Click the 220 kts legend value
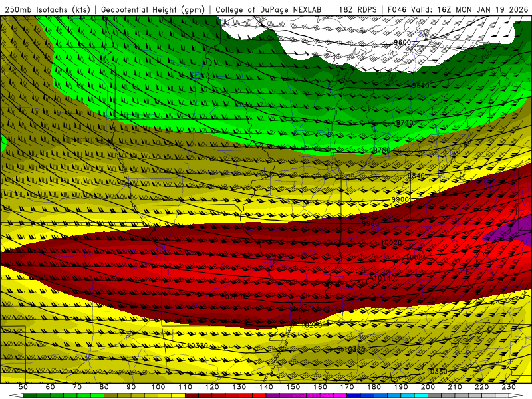Image resolution: width=532 pixels, height=399 pixels. tap(482, 387)
